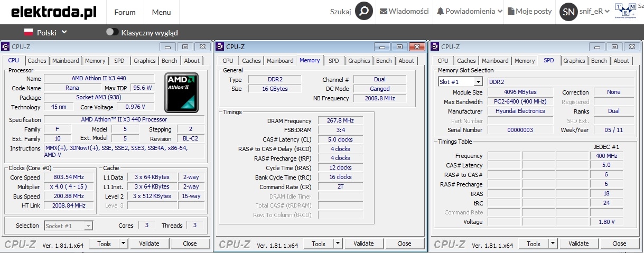This screenshot has width=644, height=253.
Task: Click the AMD Athlon II X3 440 name field
Action: click(99, 79)
